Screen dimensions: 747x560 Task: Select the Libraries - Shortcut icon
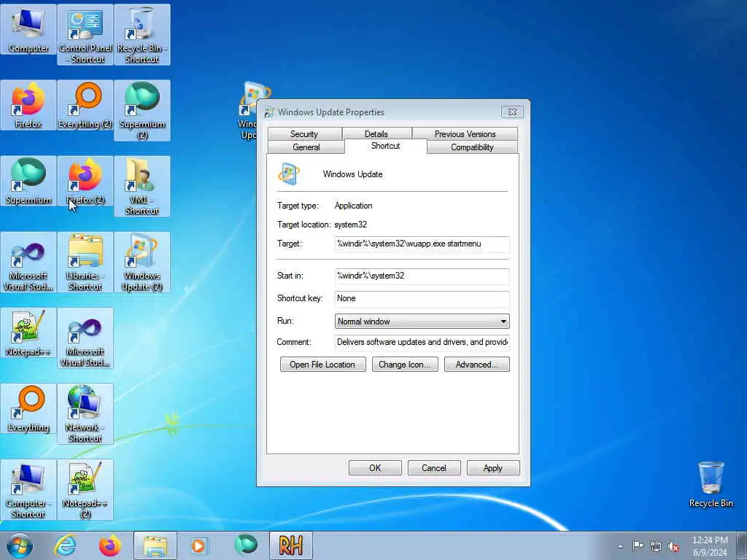tap(85, 262)
